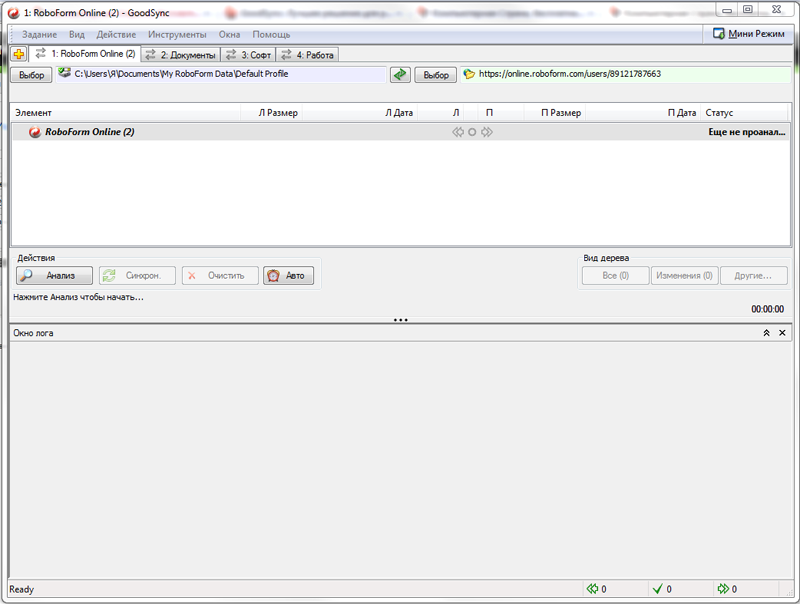
Task: Click the green checkmark counter in status bar
Action: click(x=662, y=589)
